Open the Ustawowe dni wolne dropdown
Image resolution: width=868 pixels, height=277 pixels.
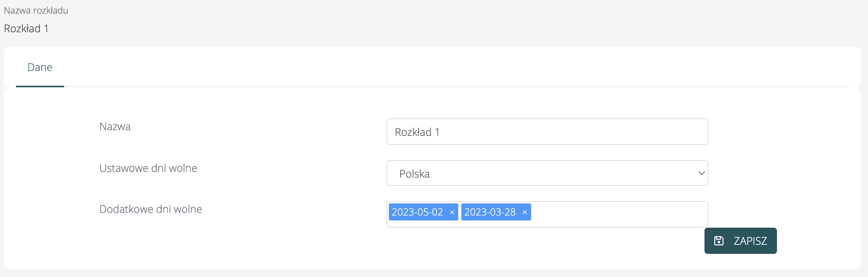point(547,173)
